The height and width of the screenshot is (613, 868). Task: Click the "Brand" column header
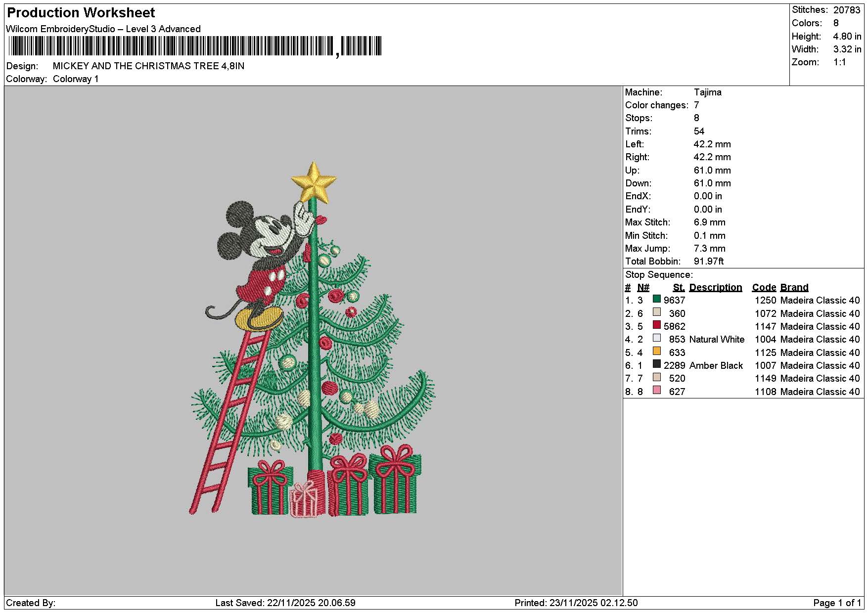coord(794,288)
